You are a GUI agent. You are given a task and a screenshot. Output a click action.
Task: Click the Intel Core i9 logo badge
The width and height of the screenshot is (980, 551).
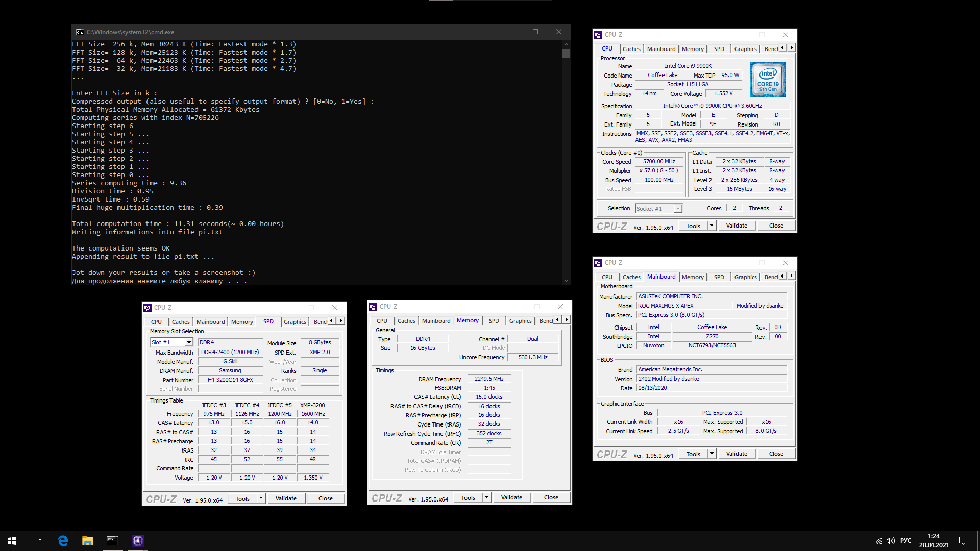768,80
